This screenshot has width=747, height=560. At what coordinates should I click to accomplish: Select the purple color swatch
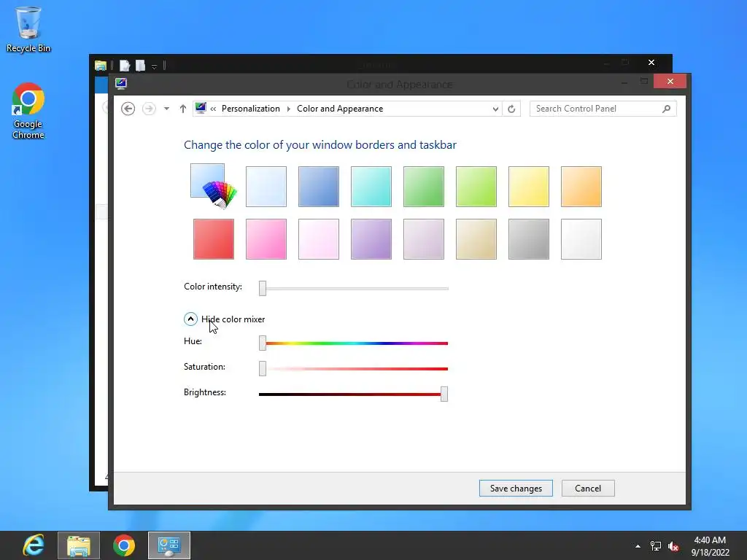point(371,239)
